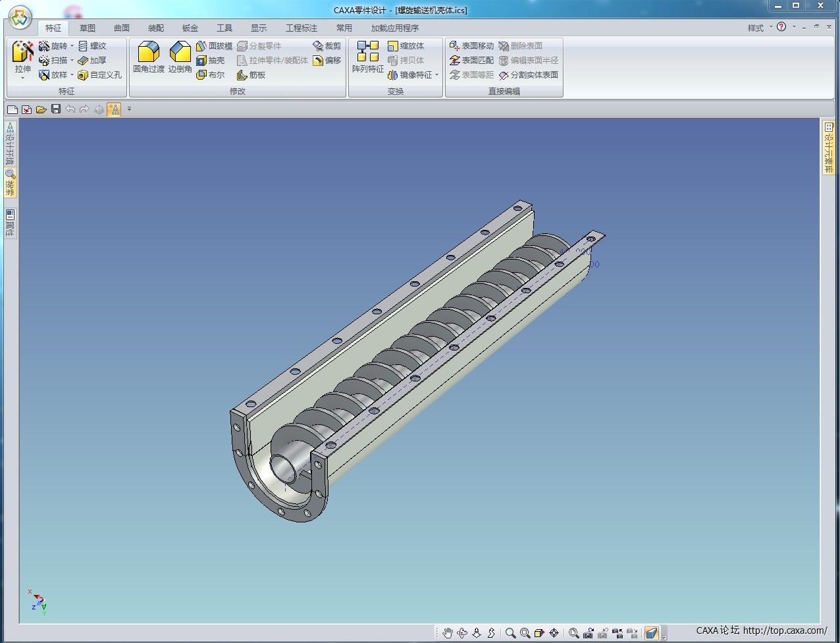Image resolution: width=840 pixels, height=643 pixels.
Task: Switch to the 显示 ribbon tab
Action: (259, 28)
